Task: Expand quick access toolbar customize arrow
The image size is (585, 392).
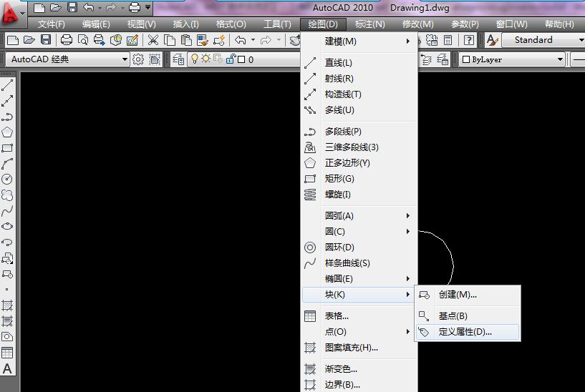Action: pos(148,7)
